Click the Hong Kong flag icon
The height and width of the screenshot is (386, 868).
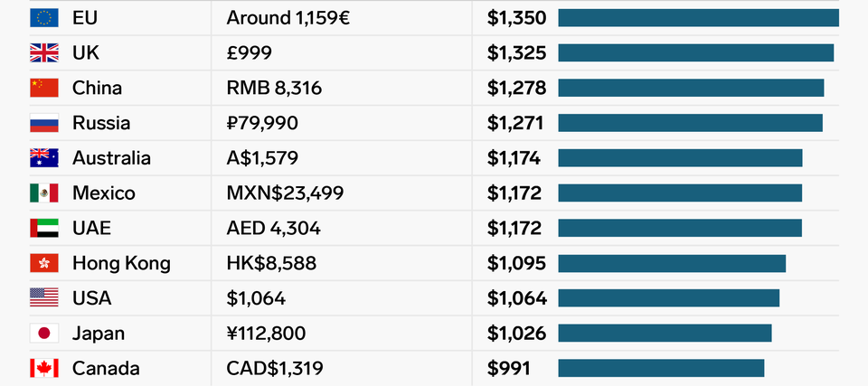43,263
